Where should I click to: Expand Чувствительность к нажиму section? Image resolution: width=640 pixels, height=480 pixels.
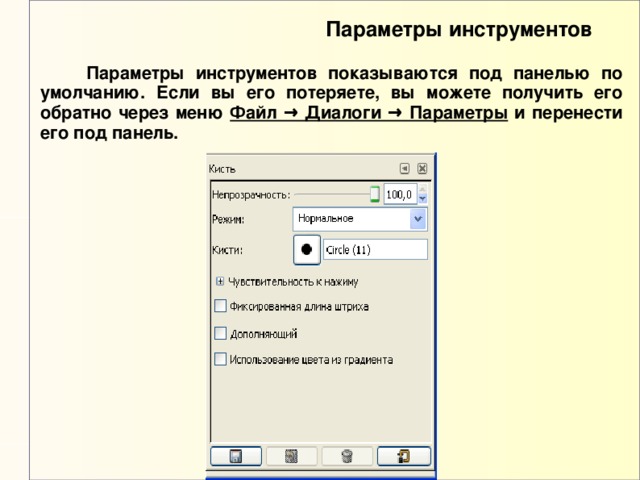(x=220, y=281)
